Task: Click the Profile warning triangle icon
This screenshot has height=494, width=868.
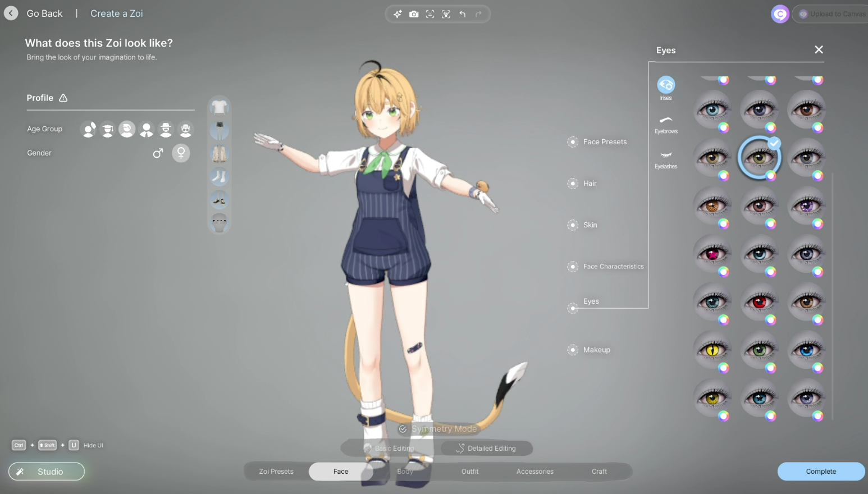Action: (63, 98)
